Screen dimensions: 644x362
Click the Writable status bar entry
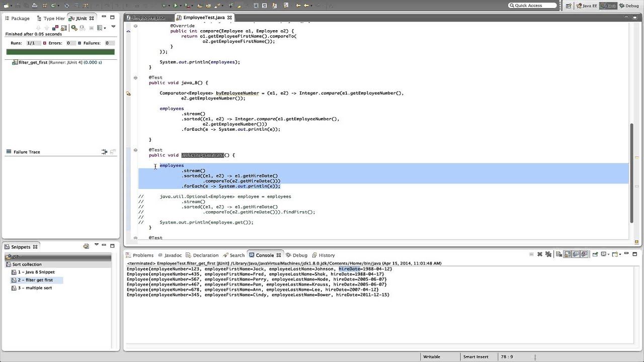pos(432,356)
